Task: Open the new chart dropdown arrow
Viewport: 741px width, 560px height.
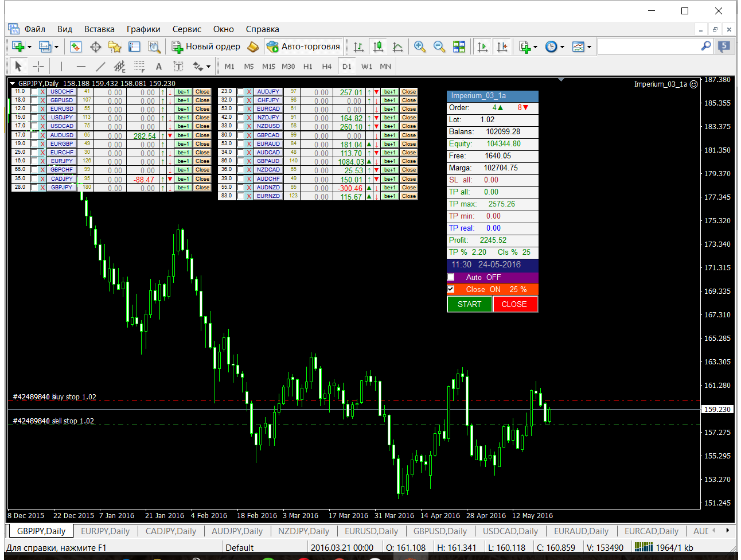Action: (29, 47)
